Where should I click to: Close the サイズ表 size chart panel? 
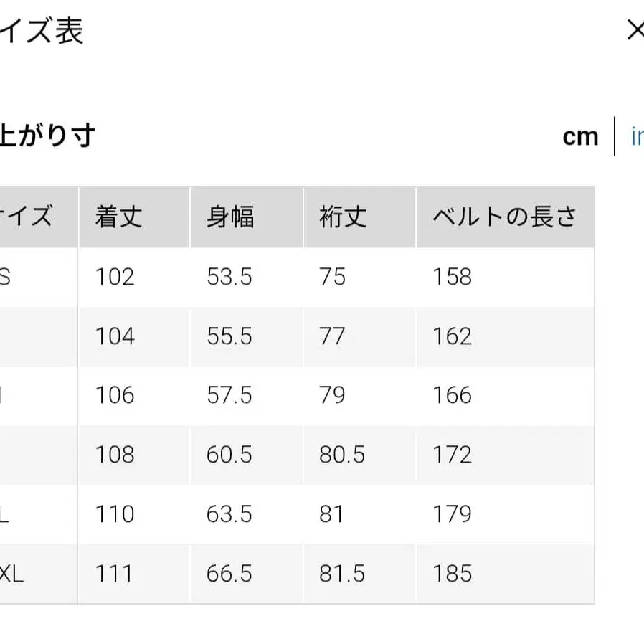(635, 30)
